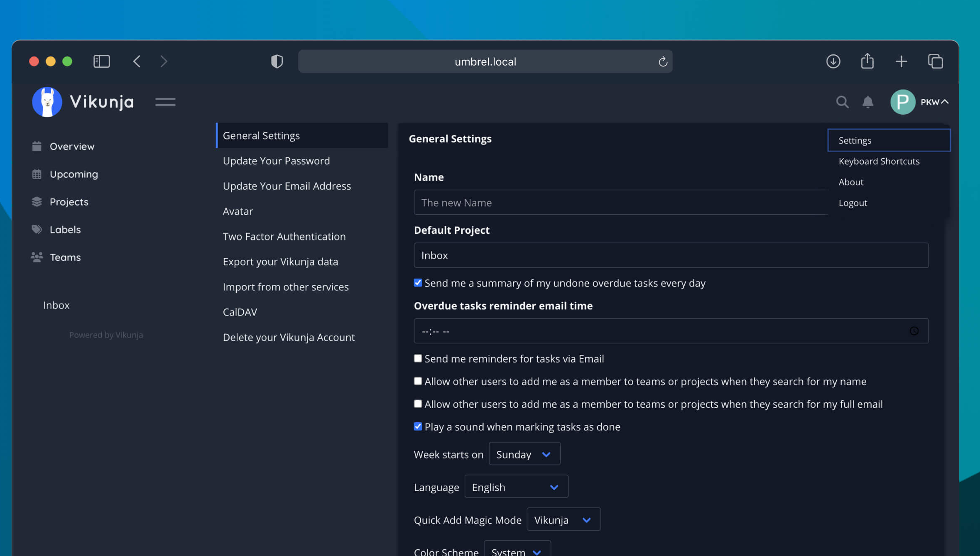Go back in browser history
This screenshot has height=556, width=980.
point(137,61)
